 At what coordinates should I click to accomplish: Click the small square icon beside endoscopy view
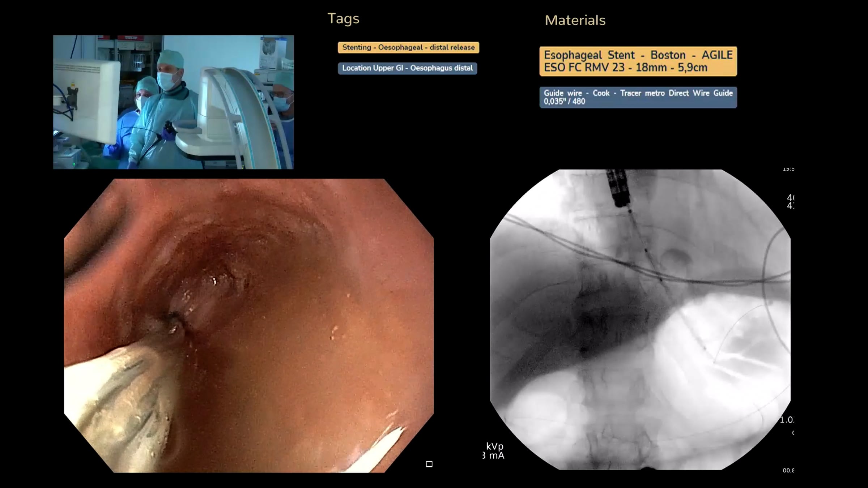point(429,464)
